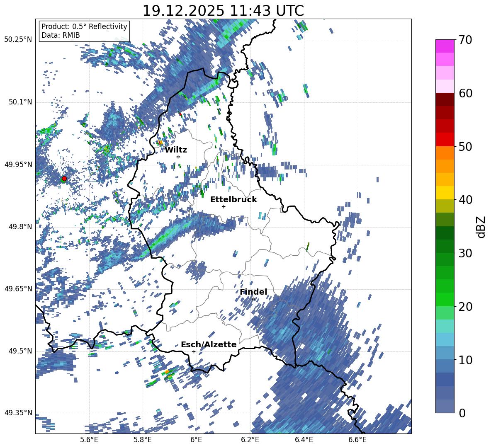Click the 49.35°N latitude label
Image resolution: width=491 pixels, height=448 pixels.
tap(18, 413)
